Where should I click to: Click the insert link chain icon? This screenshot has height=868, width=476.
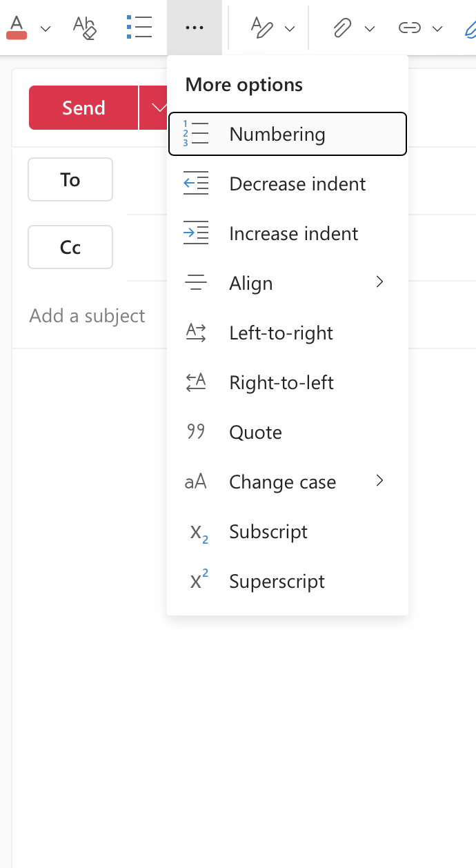pyautogui.click(x=410, y=28)
